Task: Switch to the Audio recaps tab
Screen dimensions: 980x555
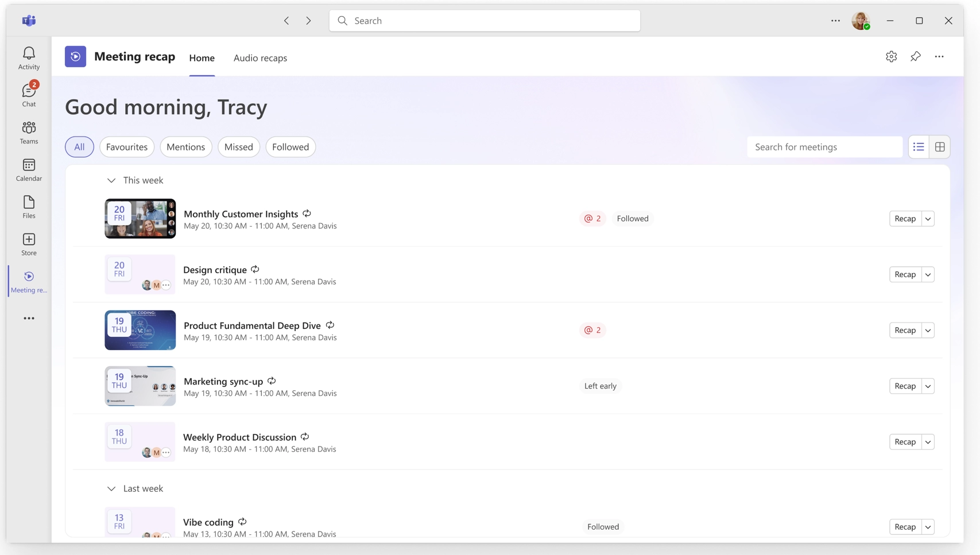Action: pos(260,58)
